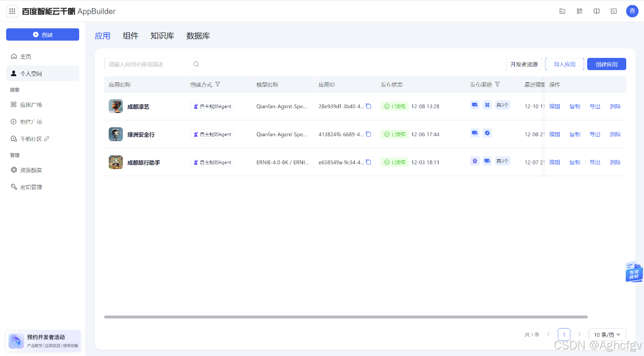Screen dimensions: 644x356
Task: Click the horizontal scrollbar below the table
Action: pos(346,316)
